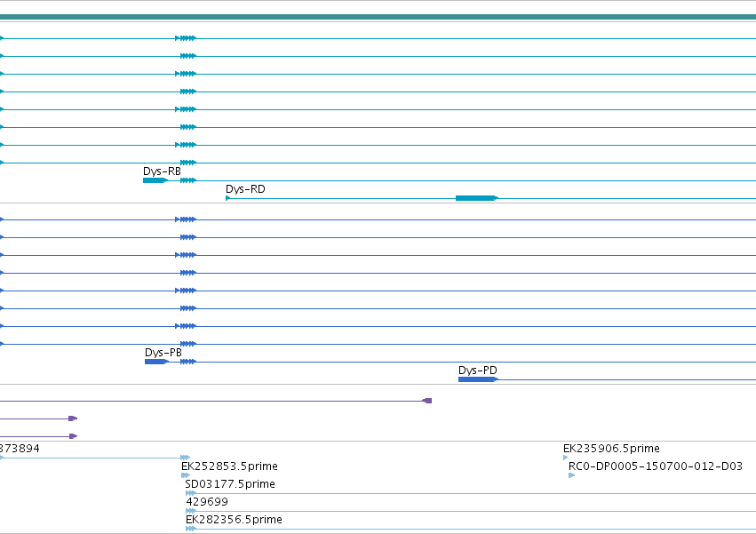756x534 pixels.
Task: Click the small start arrowhead under Dys-RD label
Action: 228,198
